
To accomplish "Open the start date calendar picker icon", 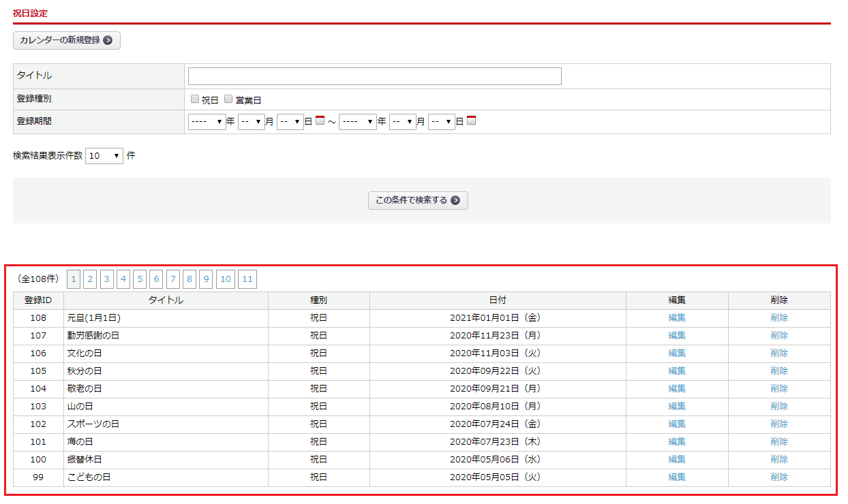I will point(320,121).
